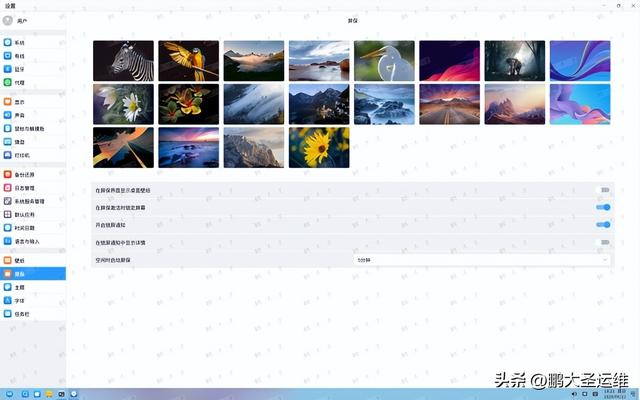Open the 打印机 printer settings
This screenshot has width=640, height=400.
click(33, 155)
